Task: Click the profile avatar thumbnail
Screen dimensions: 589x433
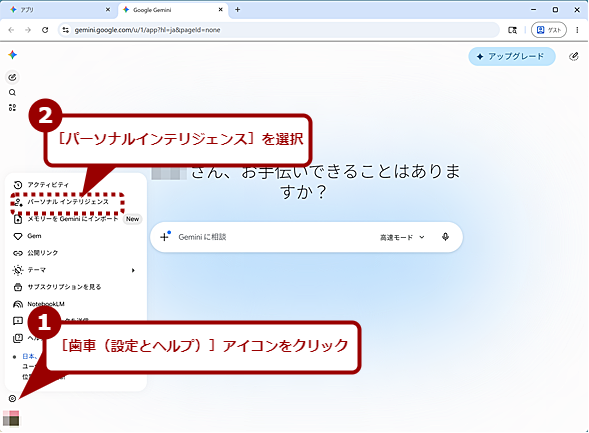Action: coord(11,418)
